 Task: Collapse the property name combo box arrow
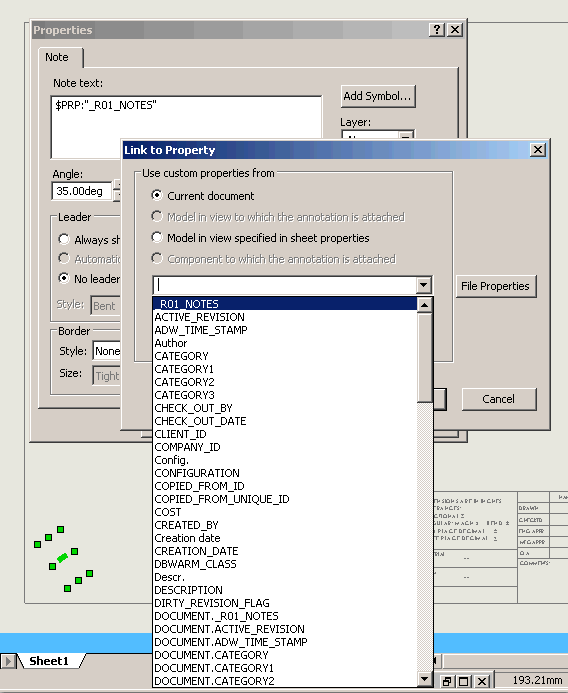pos(423,285)
